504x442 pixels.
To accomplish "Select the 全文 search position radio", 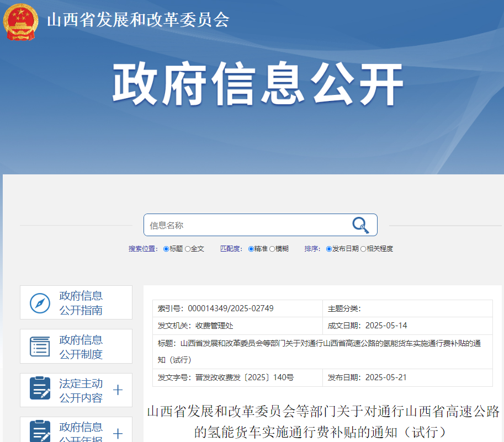I will [188, 249].
